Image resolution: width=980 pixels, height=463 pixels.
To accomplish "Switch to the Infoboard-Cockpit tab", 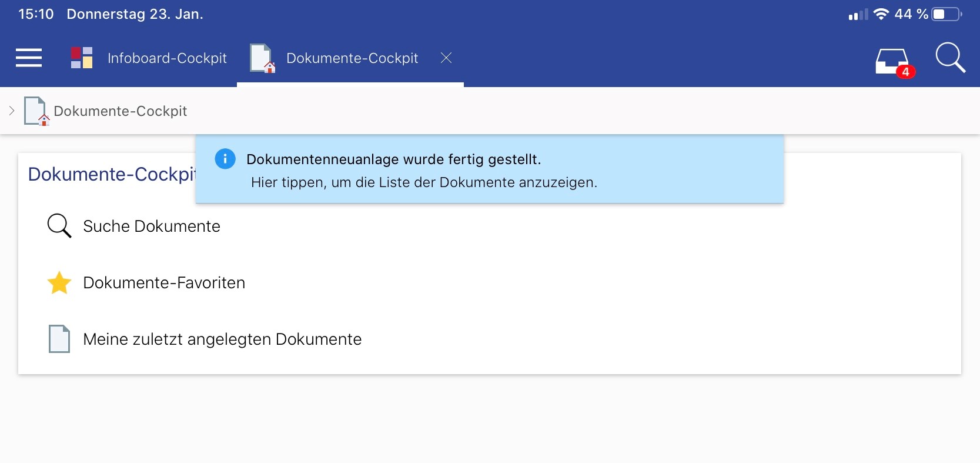I will click(x=167, y=58).
